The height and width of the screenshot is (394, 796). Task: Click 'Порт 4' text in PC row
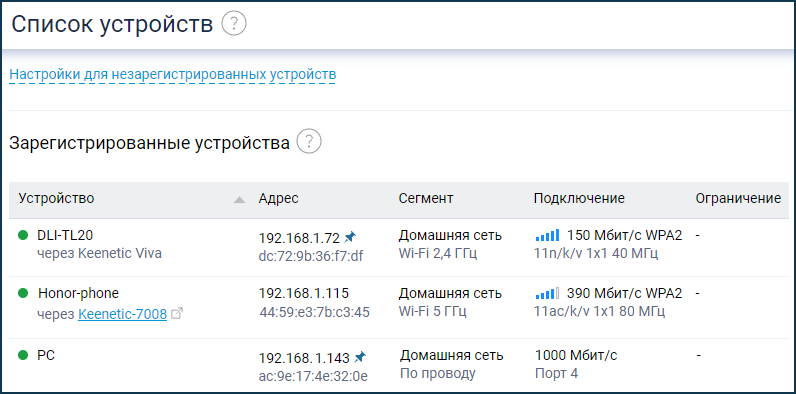point(556,374)
